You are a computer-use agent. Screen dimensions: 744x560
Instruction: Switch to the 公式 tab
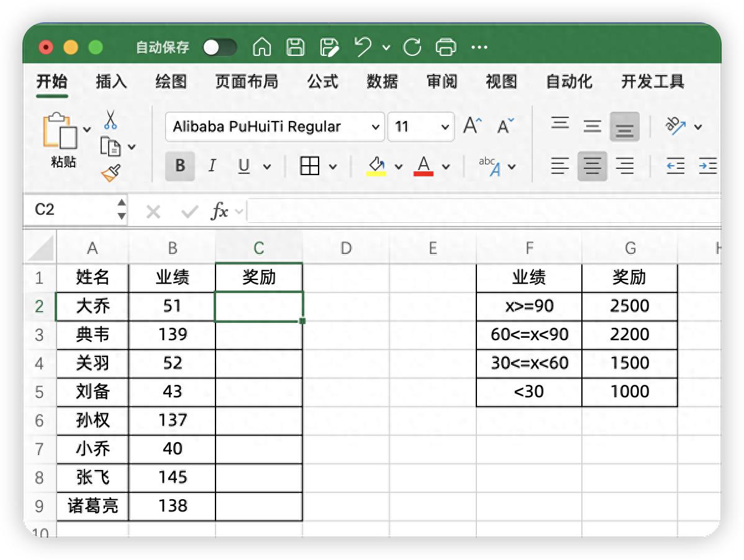tap(322, 81)
